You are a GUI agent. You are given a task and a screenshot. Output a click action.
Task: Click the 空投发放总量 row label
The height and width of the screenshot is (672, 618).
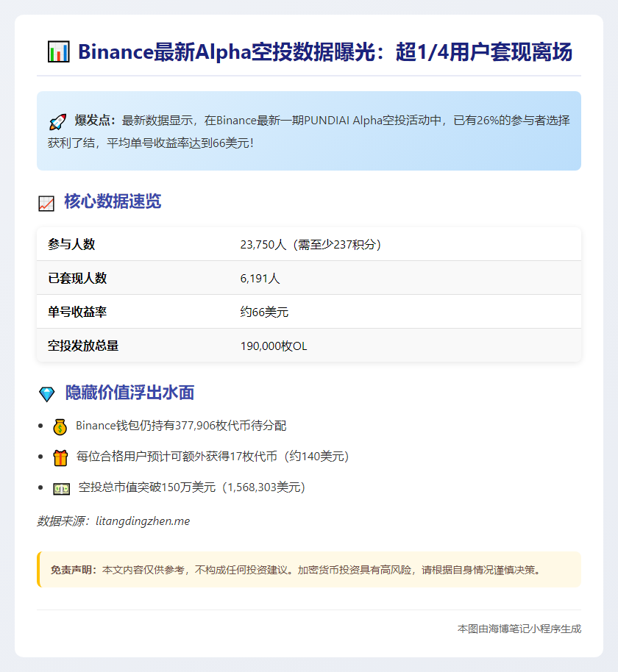click(83, 346)
